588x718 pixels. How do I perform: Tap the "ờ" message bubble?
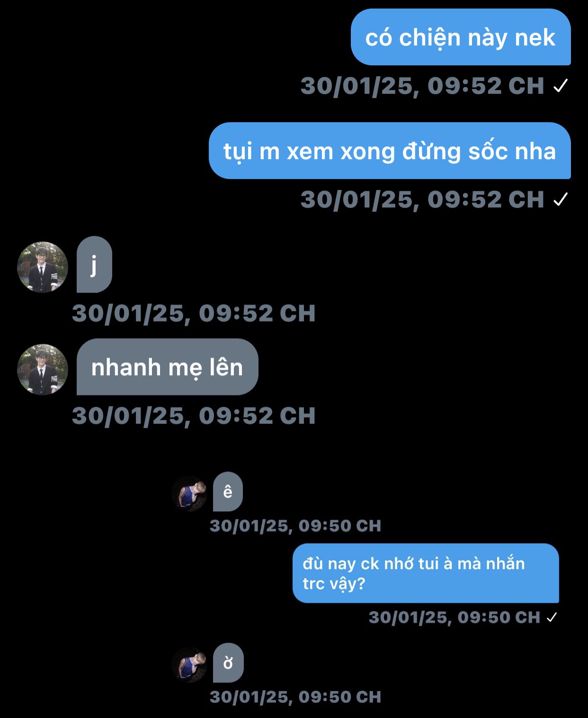(x=228, y=663)
